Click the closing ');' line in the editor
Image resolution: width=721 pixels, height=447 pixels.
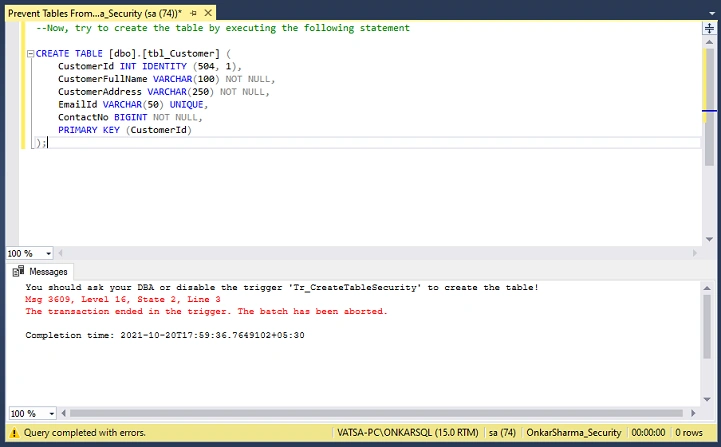[41, 143]
